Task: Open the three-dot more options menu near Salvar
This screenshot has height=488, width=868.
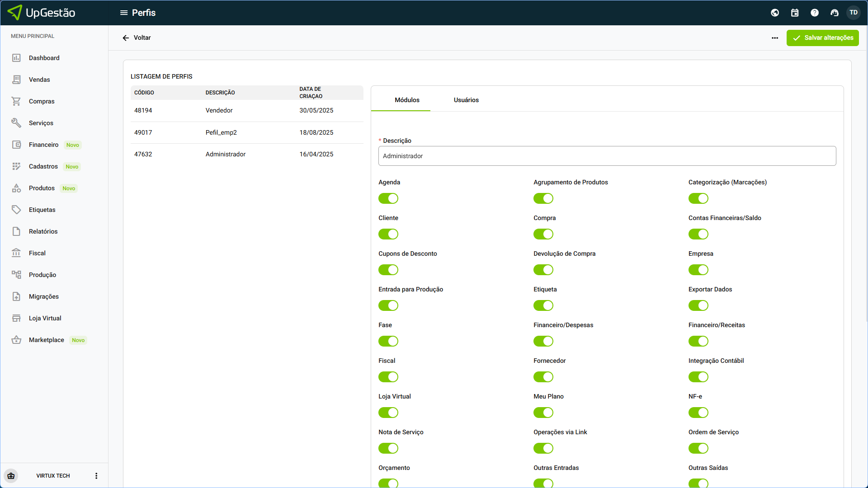Action: (775, 38)
